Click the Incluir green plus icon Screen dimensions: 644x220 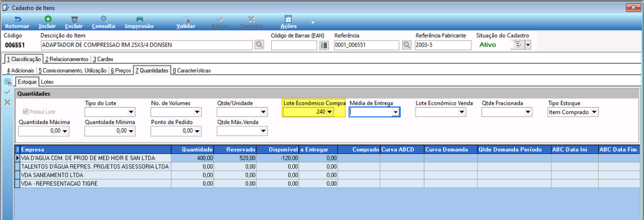click(47, 19)
